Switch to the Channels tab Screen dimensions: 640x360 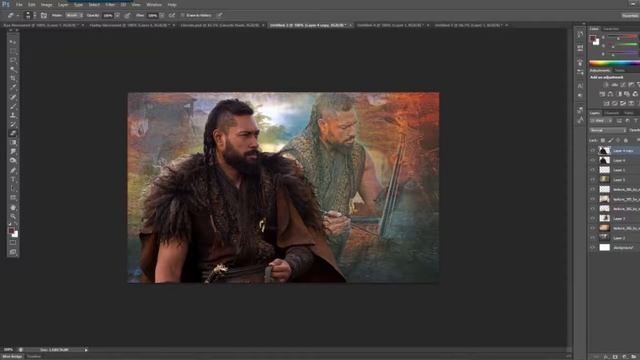click(611, 113)
